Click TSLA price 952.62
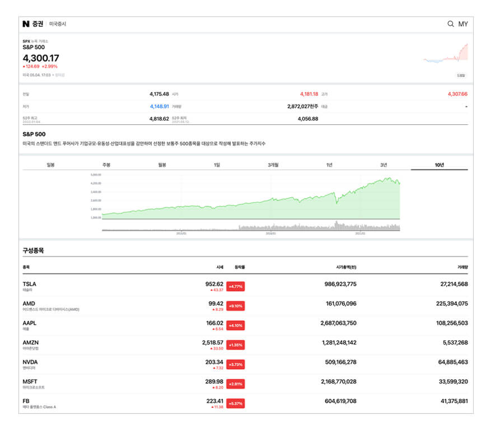Screen dimensions: 504x443 pyautogui.click(x=214, y=284)
